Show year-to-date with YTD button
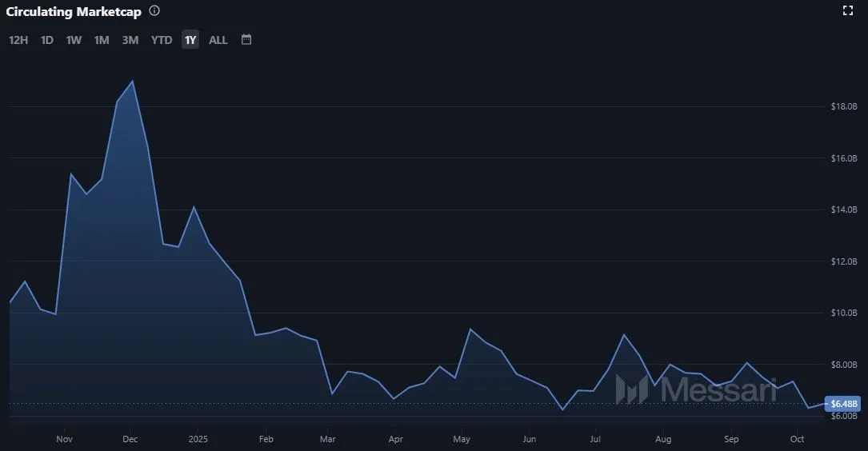868x451 pixels. pos(162,40)
